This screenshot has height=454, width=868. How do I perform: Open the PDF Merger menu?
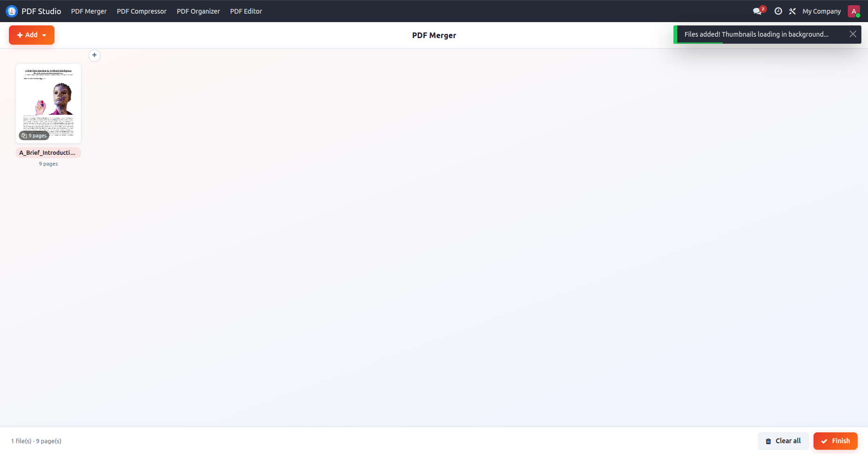point(89,11)
